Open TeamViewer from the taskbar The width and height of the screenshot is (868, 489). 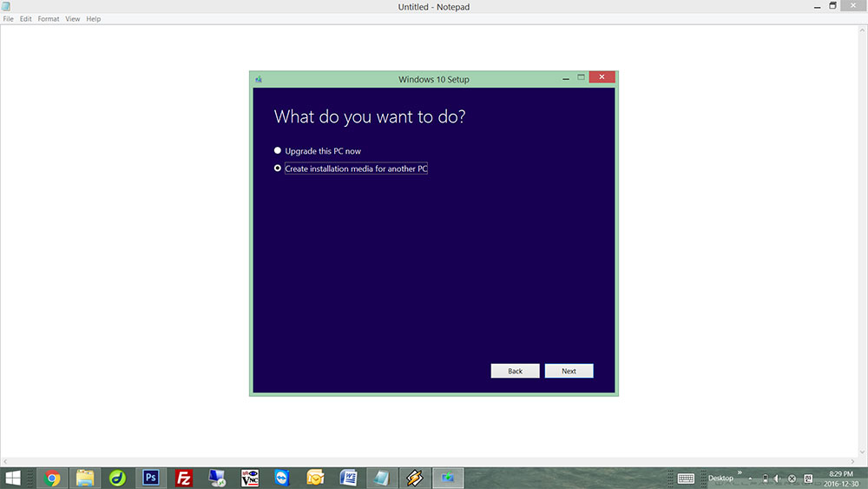pos(282,478)
